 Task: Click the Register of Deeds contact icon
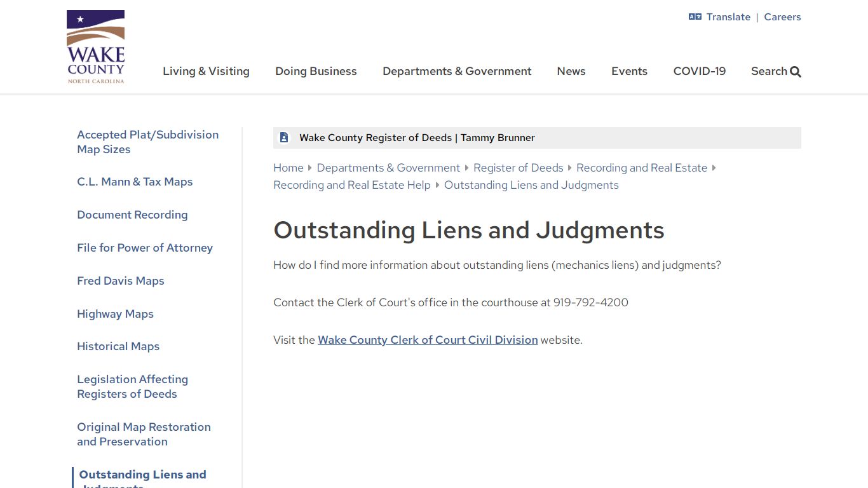pyautogui.click(x=284, y=137)
